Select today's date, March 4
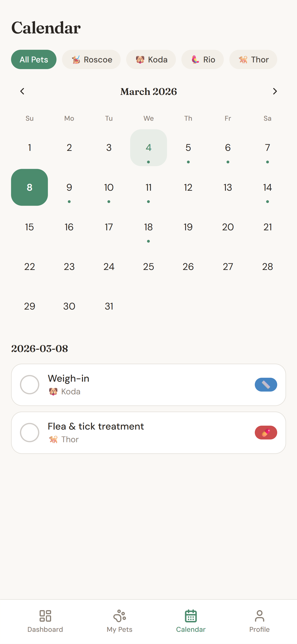Image resolution: width=297 pixels, height=644 pixels. tap(148, 148)
